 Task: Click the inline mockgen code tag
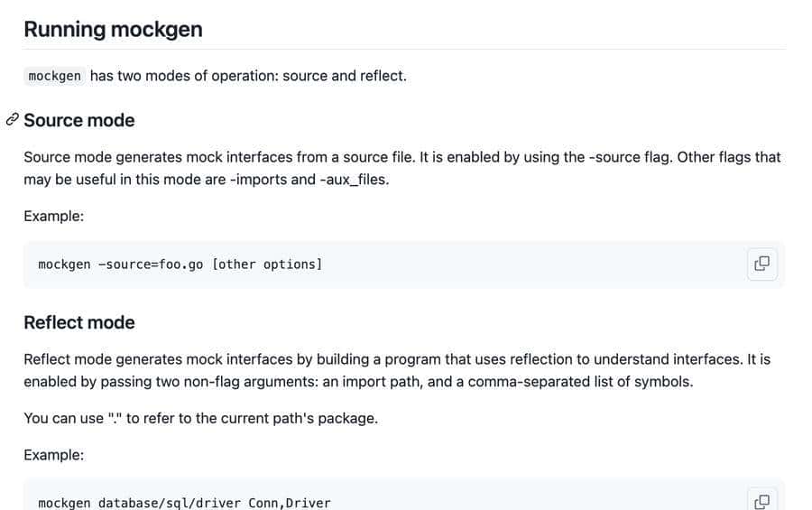[54, 76]
